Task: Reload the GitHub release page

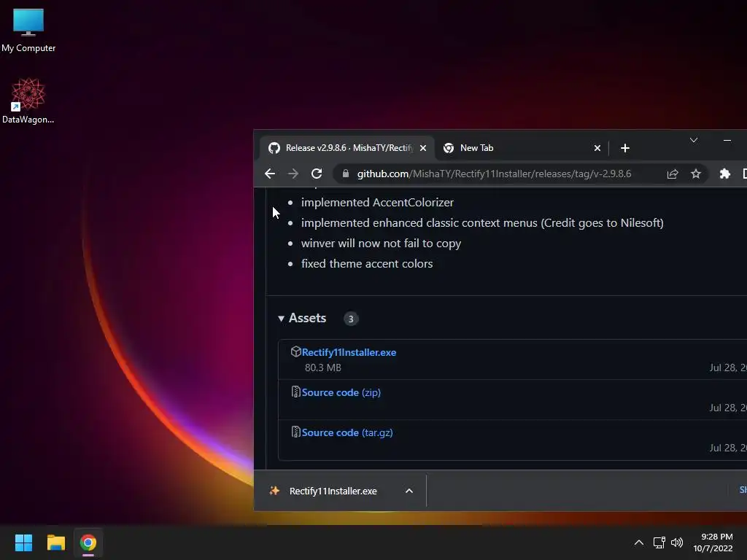Action: click(317, 174)
